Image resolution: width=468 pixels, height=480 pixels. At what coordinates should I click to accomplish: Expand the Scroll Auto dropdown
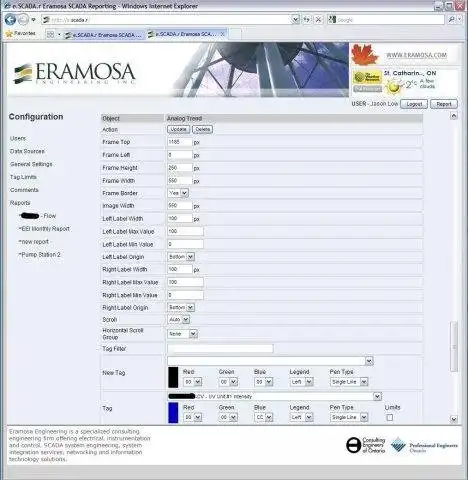(179, 320)
